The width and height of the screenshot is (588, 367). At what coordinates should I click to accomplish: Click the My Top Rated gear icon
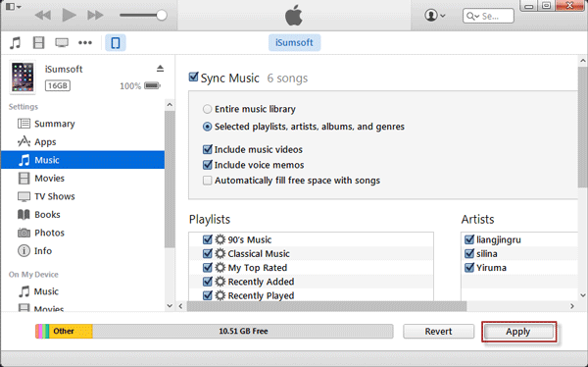click(x=220, y=268)
